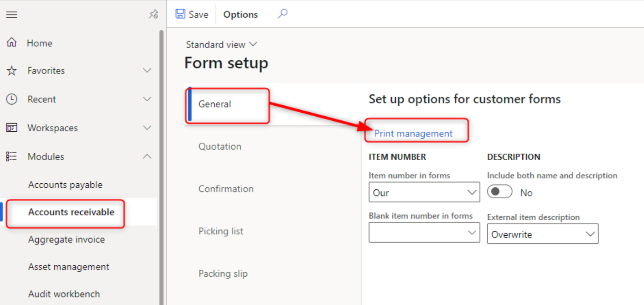Open the Asset management module
Screen dimensions: 644x305
tap(68, 267)
